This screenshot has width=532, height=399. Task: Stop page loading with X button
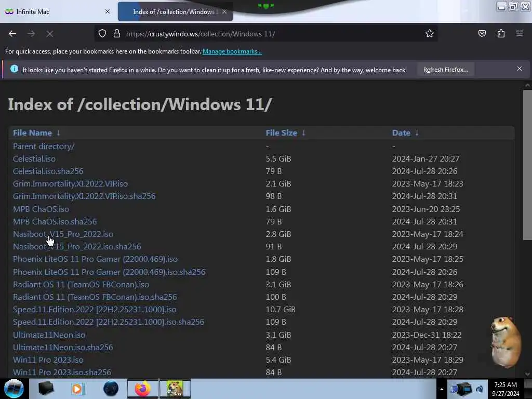pos(49,34)
